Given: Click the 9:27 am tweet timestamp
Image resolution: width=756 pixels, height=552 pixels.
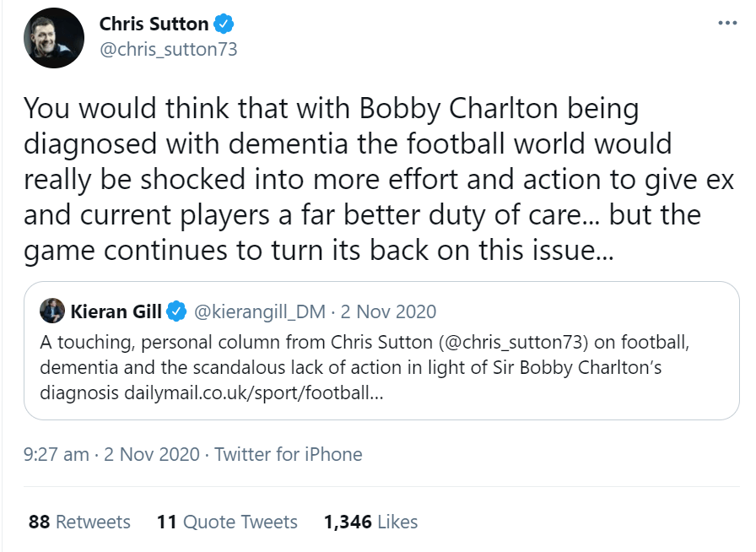Looking at the screenshot, I should [56, 454].
